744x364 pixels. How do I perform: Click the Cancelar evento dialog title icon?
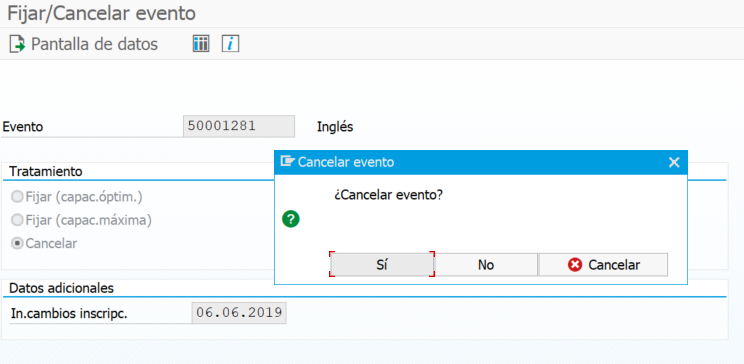pos(287,162)
